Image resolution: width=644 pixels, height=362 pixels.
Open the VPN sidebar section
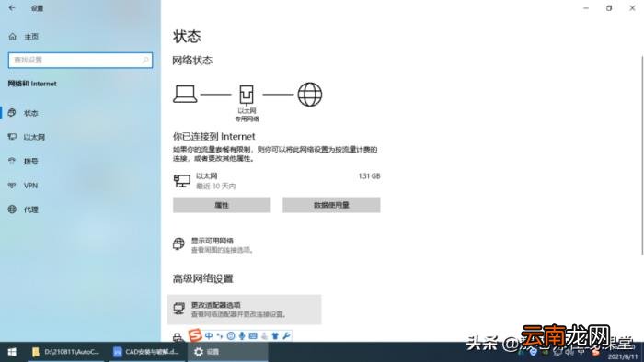(81, 186)
